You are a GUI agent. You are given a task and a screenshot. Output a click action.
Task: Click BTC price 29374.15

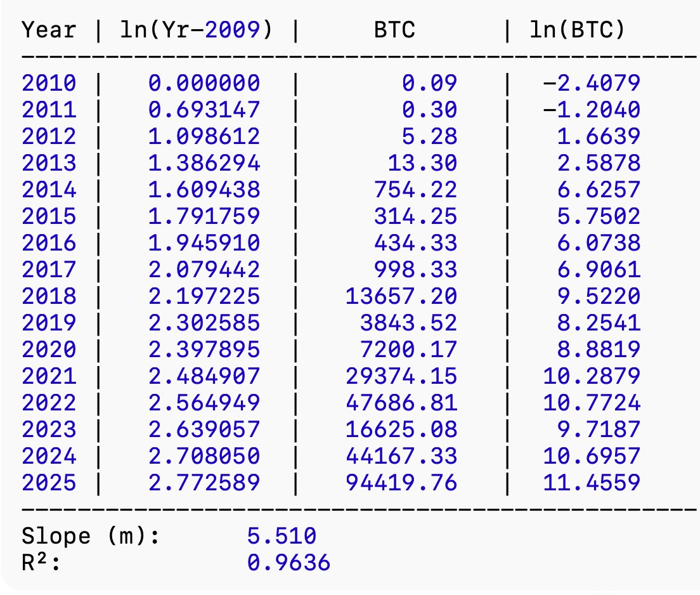401,376
